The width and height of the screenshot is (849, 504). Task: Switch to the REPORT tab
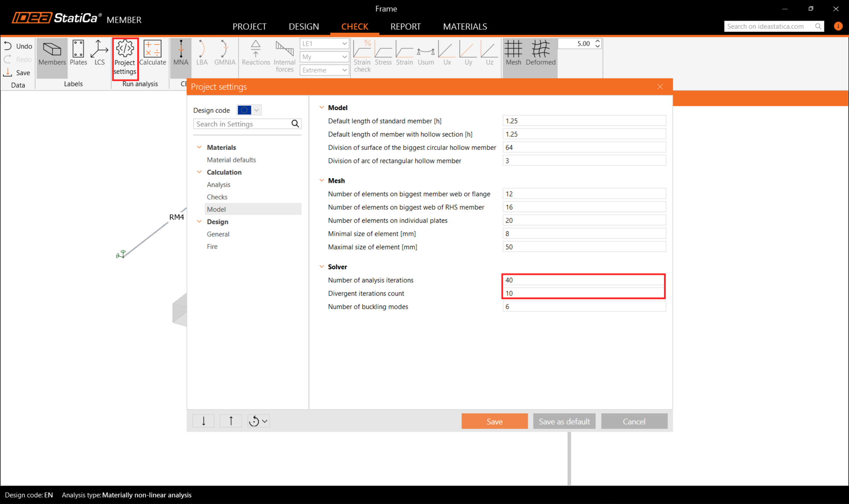(x=405, y=27)
